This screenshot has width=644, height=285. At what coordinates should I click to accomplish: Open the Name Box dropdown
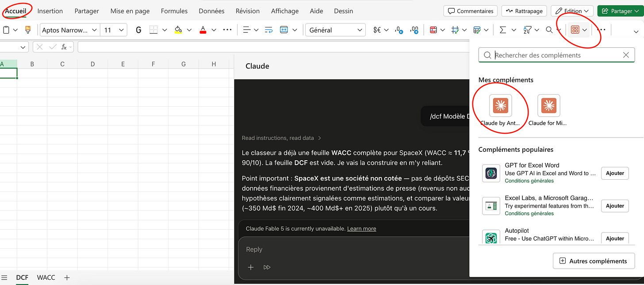23,47
